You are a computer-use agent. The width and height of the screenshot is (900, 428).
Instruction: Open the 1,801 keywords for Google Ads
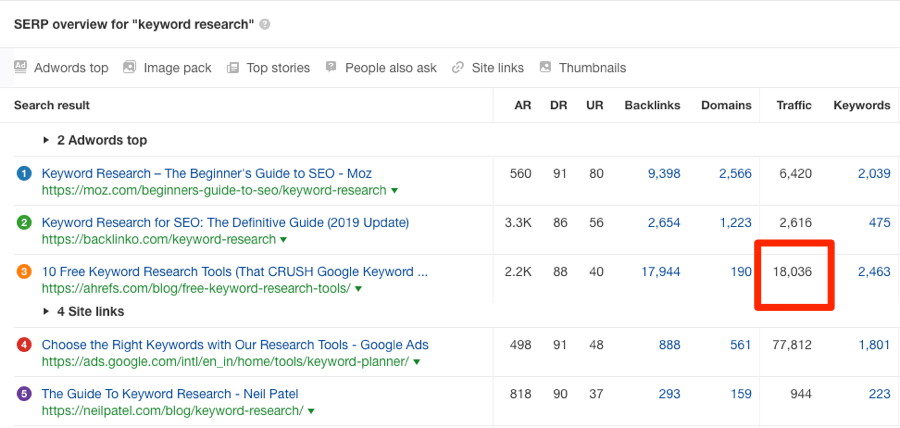(x=874, y=345)
